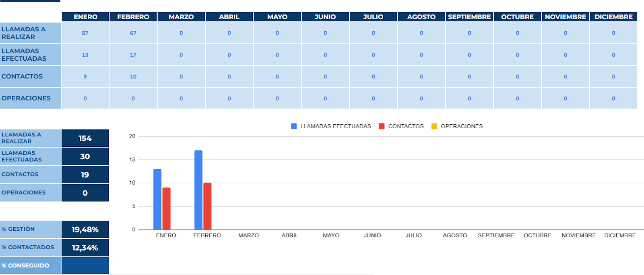Click the yellow OPERACIONES legend swatch
This screenshot has width=644, height=275.
[434, 126]
